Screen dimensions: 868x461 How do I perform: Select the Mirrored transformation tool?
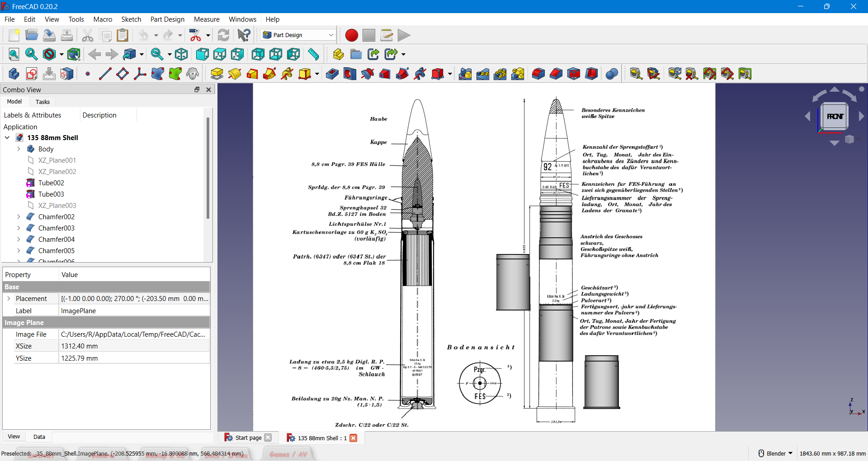click(x=465, y=74)
